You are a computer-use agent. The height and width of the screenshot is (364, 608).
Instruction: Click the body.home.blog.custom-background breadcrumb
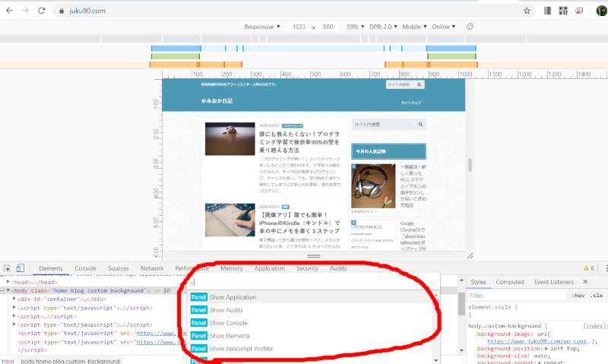pos(70,361)
